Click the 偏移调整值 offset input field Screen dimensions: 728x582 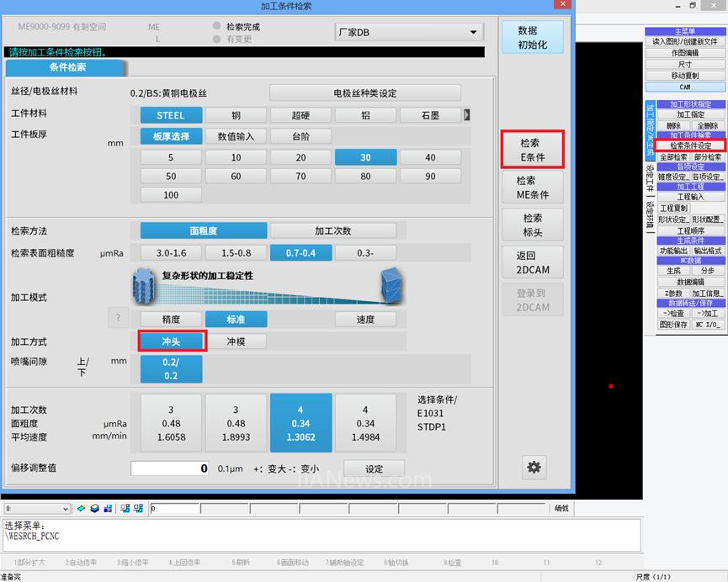[171, 468]
